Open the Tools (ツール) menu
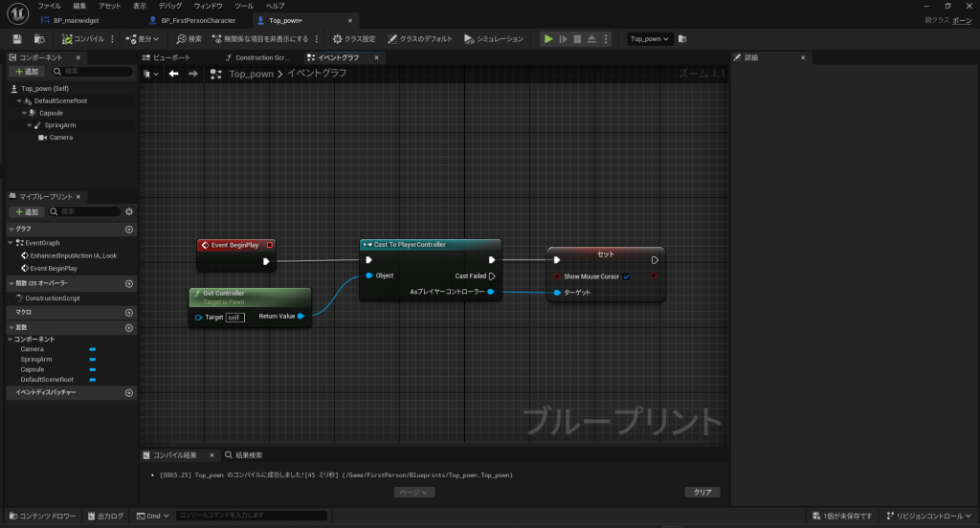 click(x=244, y=6)
